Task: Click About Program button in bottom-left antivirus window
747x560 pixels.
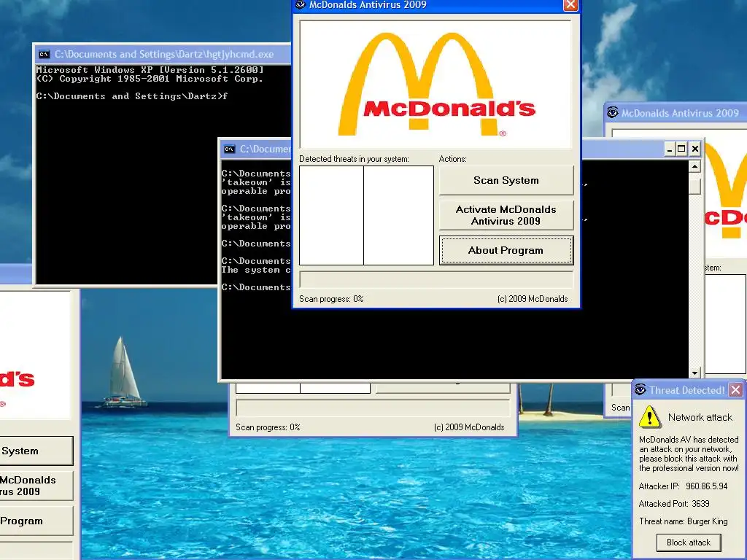Action: pos(36,521)
